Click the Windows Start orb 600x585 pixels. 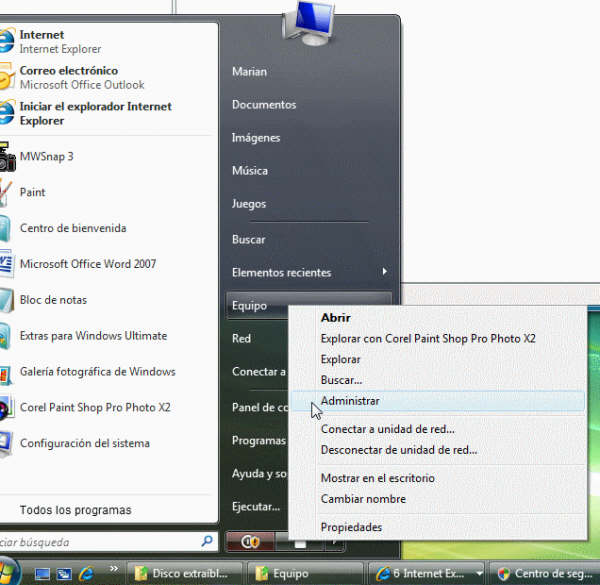(8, 572)
